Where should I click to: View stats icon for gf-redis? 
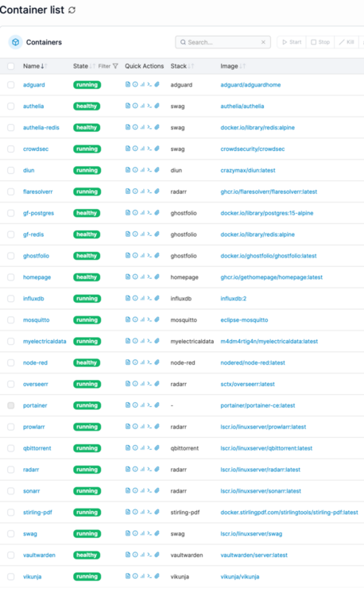coord(142,234)
